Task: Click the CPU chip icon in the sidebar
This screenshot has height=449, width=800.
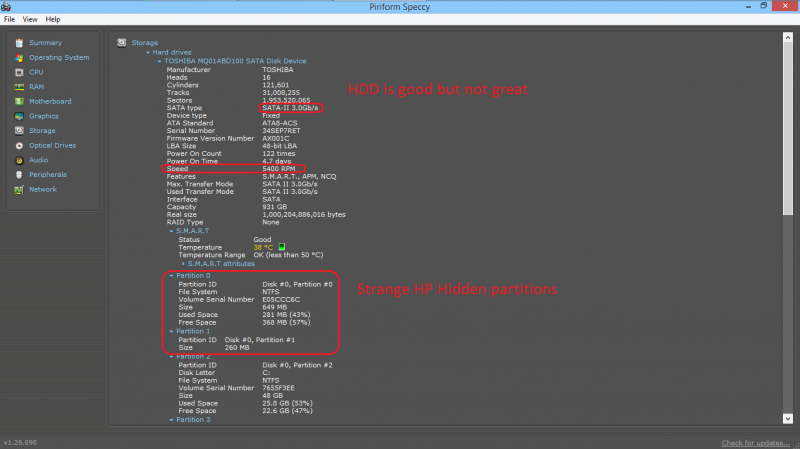Action: click(19, 72)
